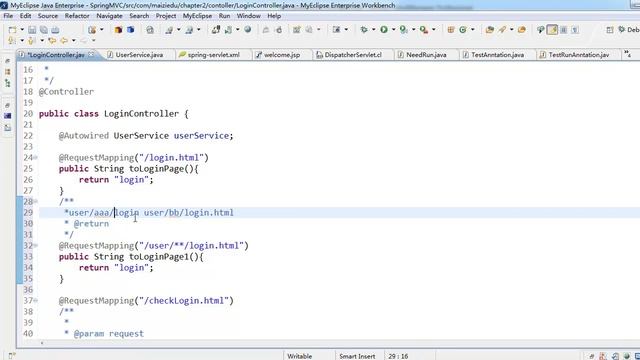This screenshot has width=640, height=360.
Task: Collapse the fold marker at line 37
Action: 36,301
